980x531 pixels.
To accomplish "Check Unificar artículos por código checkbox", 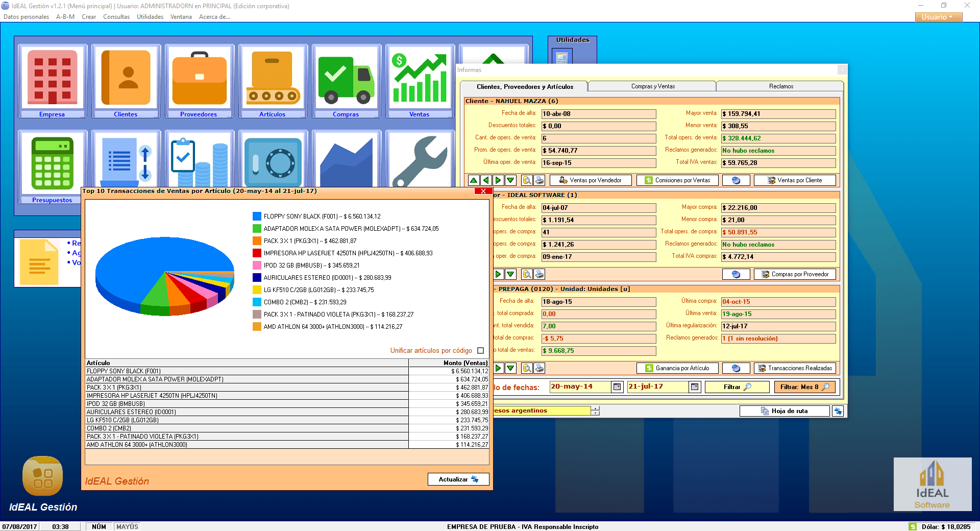I will tap(480, 351).
